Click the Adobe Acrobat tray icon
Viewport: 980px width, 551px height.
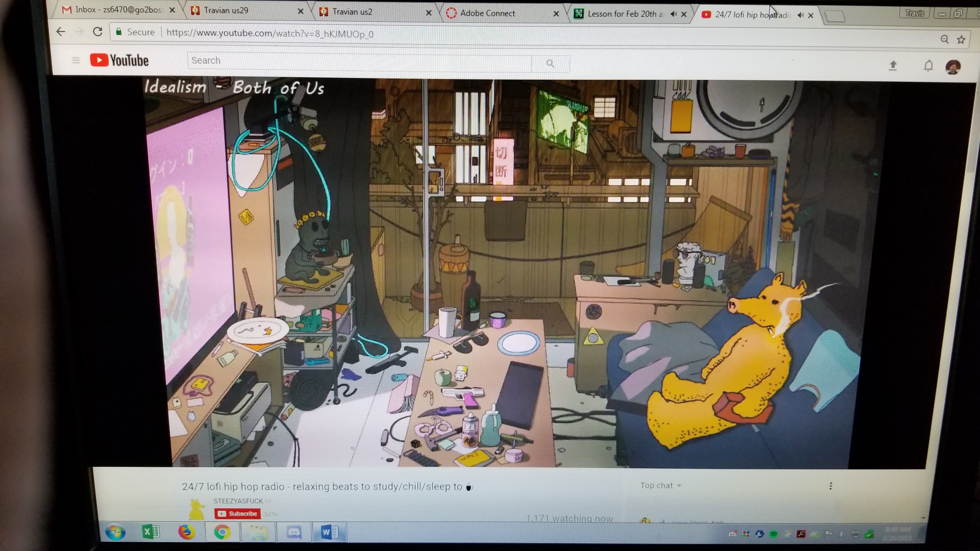coord(801,534)
